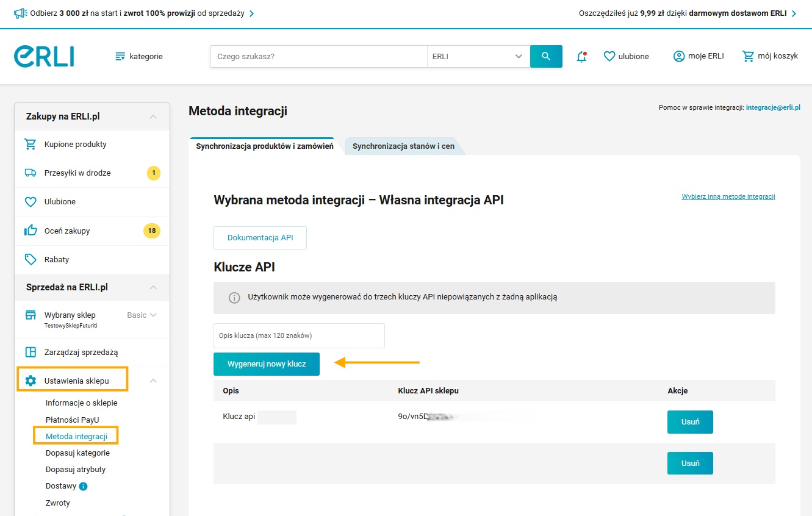Click the Ustawienia sklepu gear icon
This screenshot has width=812, height=516.
31,381
